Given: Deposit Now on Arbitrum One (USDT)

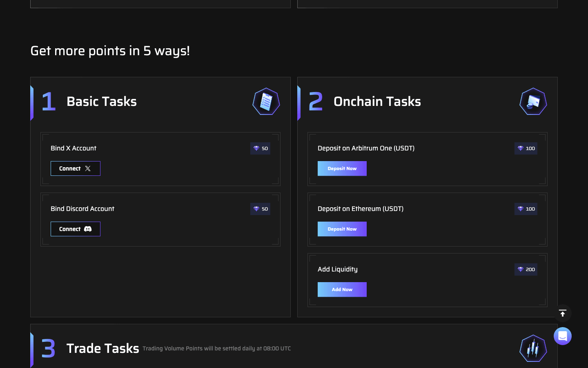Looking at the screenshot, I should click(342, 168).
